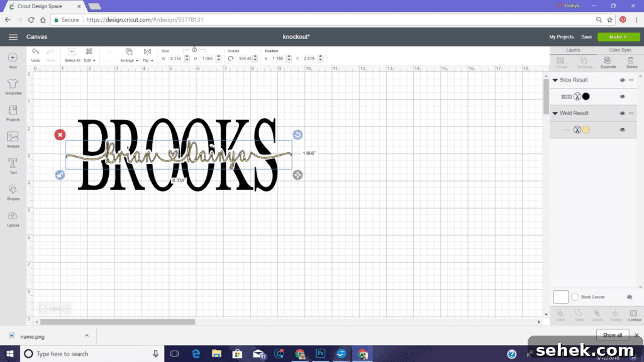Click the rotate handle on the selection
The width and height of the screenshot is (644, 362).
tap(297, 134)
